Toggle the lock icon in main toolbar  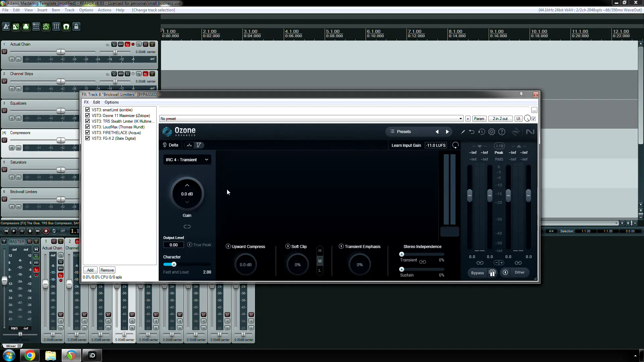[x=76, y=26]
